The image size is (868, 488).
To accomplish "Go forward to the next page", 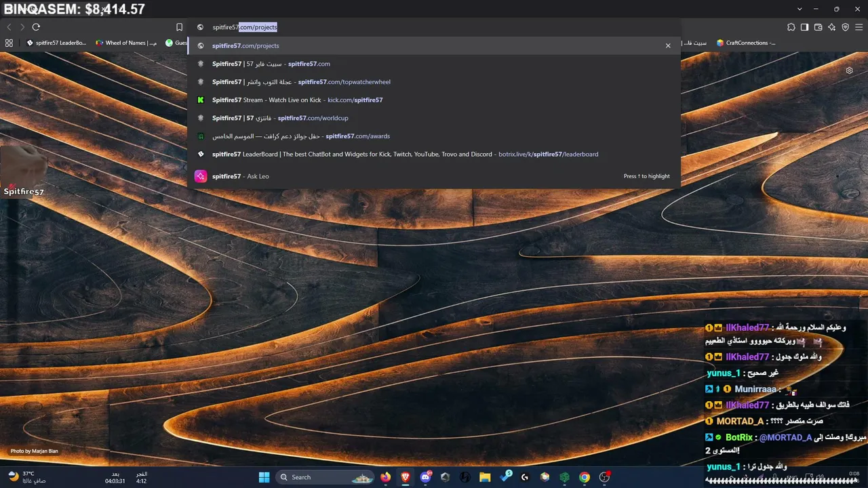I will [x=22, y=27].
